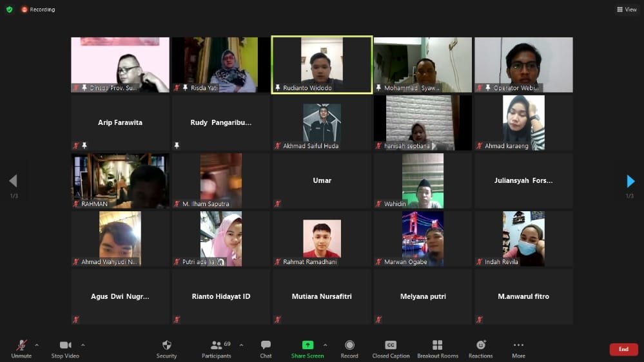Click the Umar participant tile
644x362 pixels.
(322, 180)
